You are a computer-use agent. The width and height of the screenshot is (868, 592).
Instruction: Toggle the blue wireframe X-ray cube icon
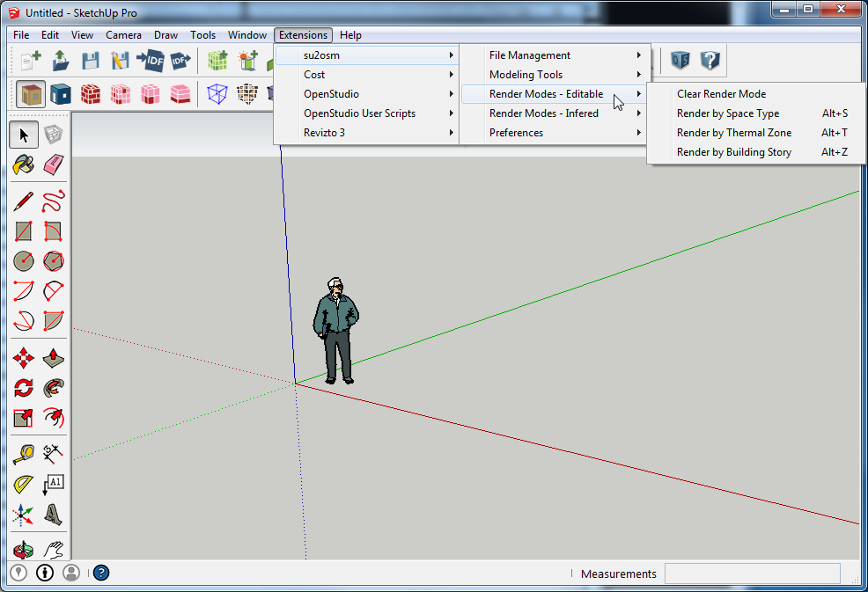(217, 94)
